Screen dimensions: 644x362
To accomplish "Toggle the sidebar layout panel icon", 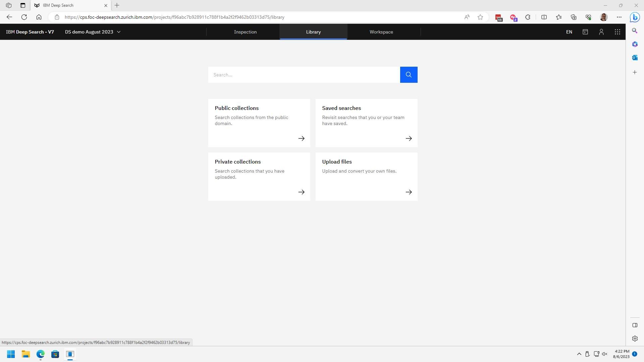I will (635, 325).
